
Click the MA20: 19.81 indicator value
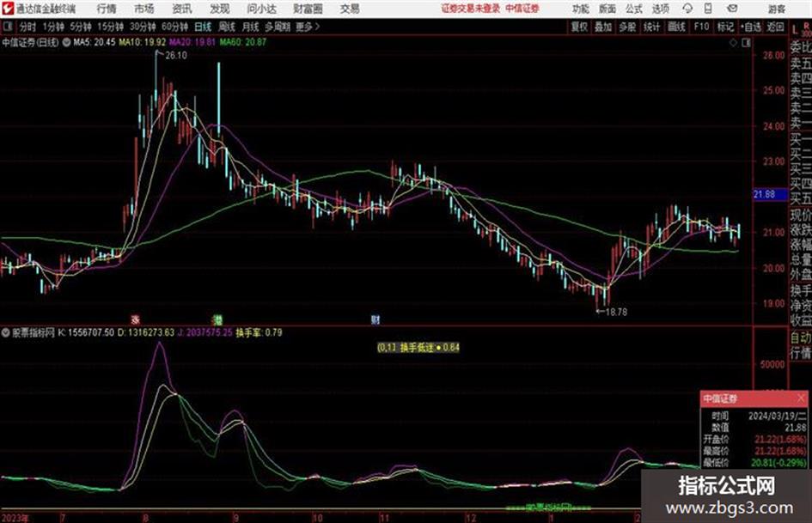(x=192, y=42)
